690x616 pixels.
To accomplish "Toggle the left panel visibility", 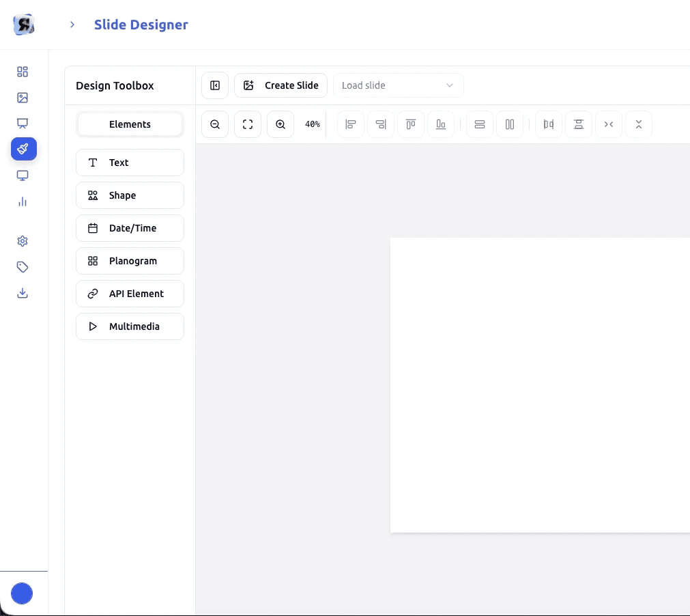I will click(x=214, y=85).
